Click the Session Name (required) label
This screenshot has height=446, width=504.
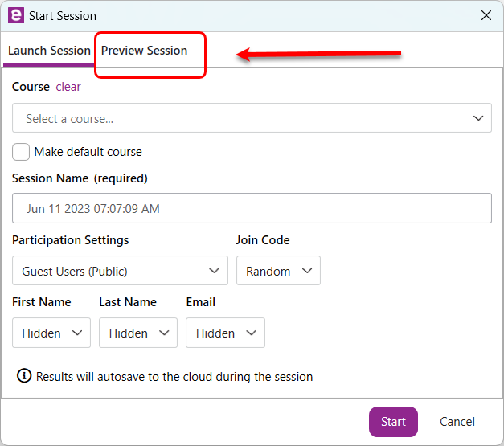click(80, 178)
